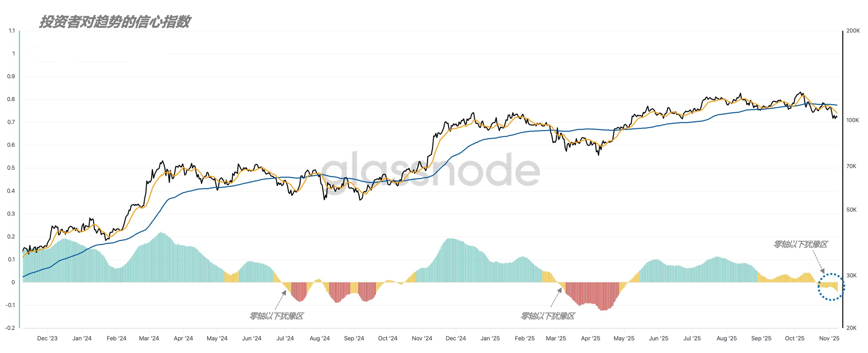Click the Aug '24 date tick label

320,338
